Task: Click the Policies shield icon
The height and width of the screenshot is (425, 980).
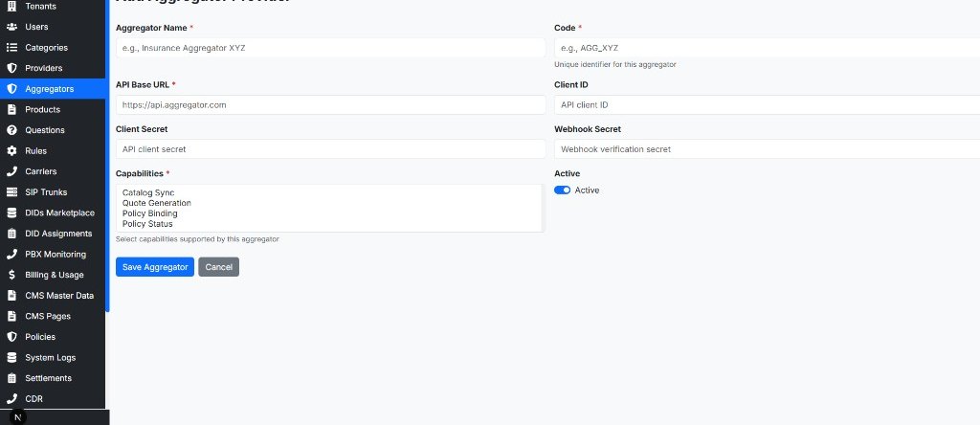Action: point(11,336)
